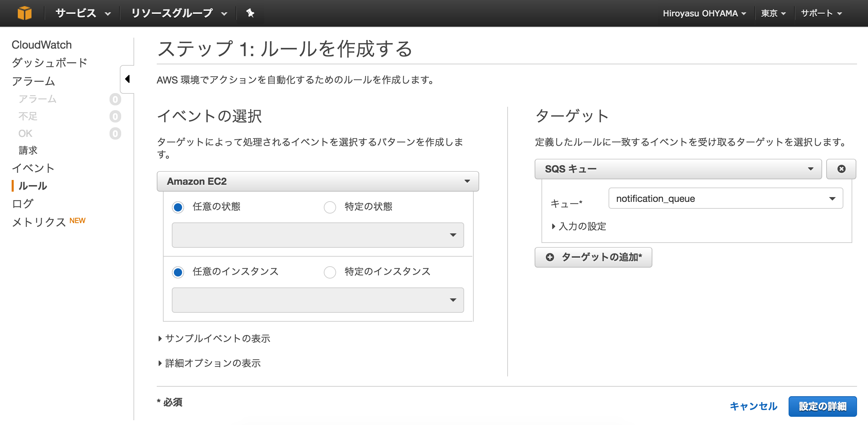Select the 任意の状態 radio button
The height and width of the screenshot is (425, 868).
(x=178, y=207)
